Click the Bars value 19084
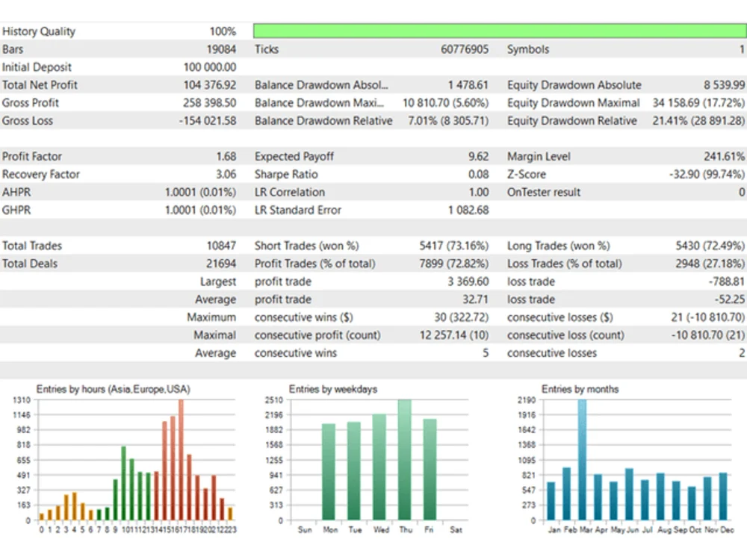 click(x=221, y=49)
